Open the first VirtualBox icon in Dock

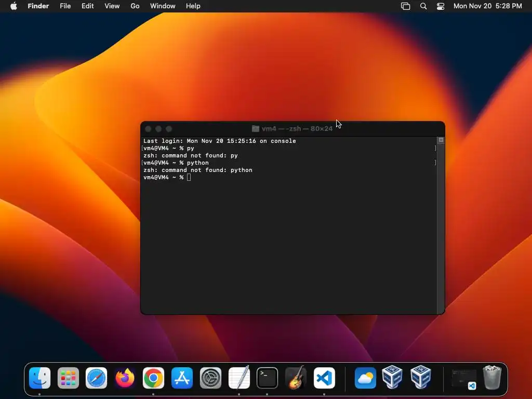(392, 377)
